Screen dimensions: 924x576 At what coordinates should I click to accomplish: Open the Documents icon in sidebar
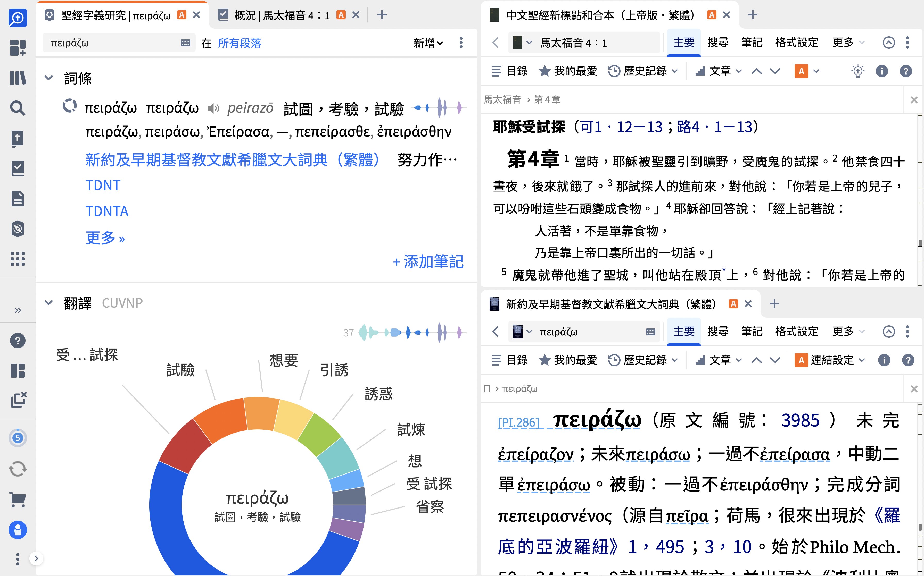tap(18, 198)
